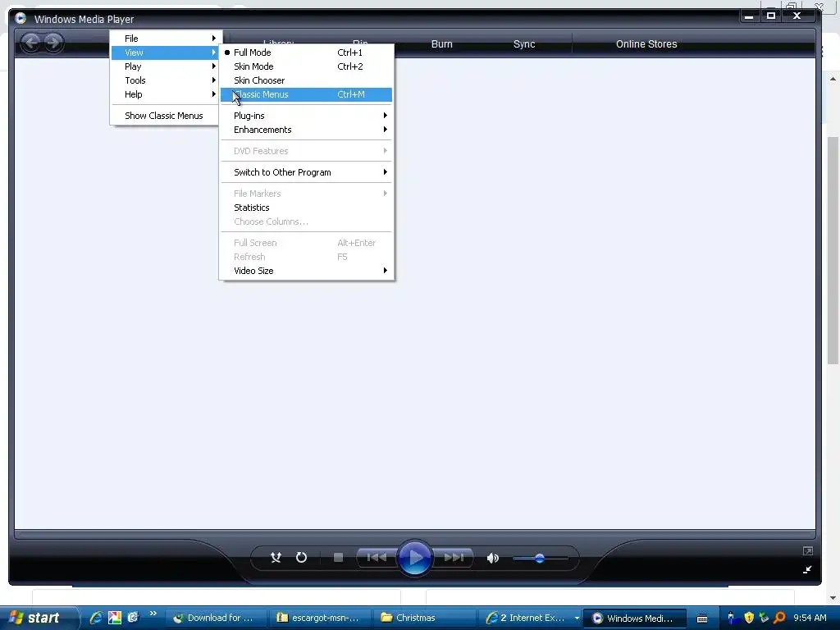Viewport: 840px width, 630px height.
Task: Expand the Enhancements submenu
Action: pos(307,130)
